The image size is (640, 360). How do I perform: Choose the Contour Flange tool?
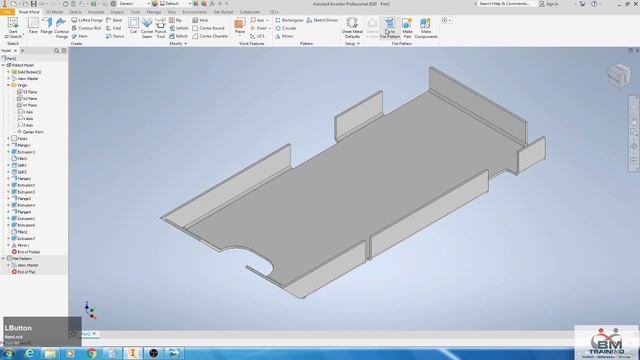tap(62, 28)
